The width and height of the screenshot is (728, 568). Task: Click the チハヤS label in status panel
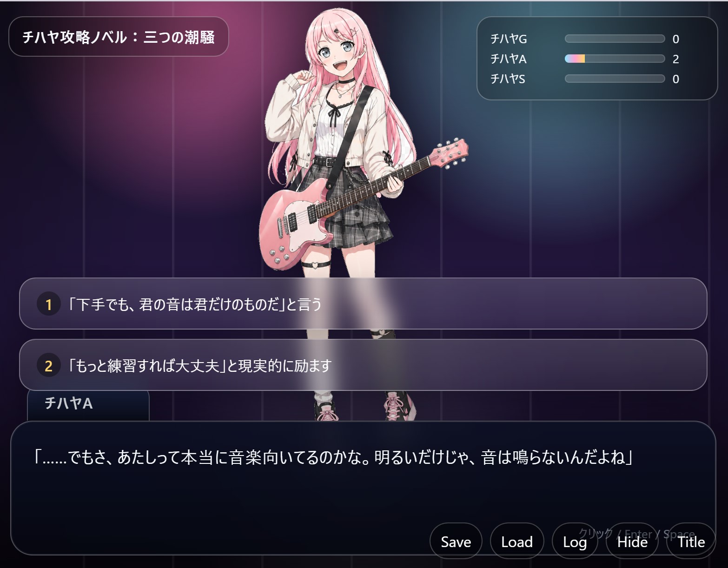coord(508,79)
